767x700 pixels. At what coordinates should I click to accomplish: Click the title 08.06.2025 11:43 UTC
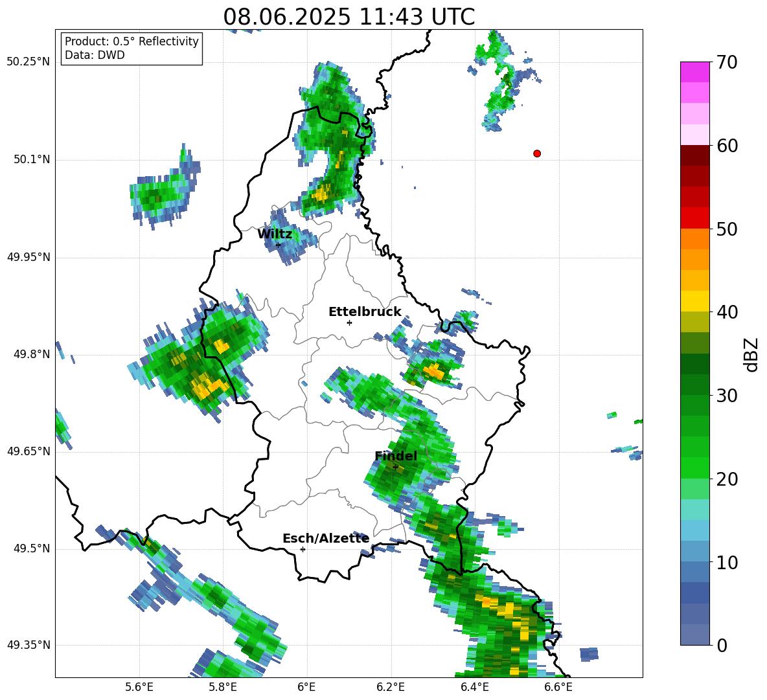[349, 17]
